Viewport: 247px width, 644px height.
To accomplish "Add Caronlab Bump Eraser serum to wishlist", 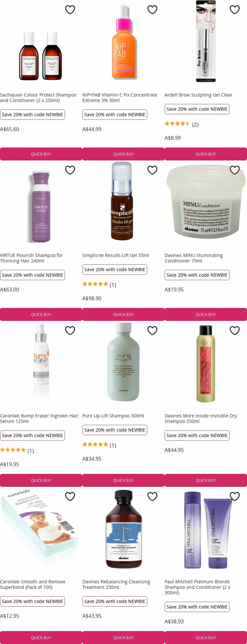I will click(70, 331).
